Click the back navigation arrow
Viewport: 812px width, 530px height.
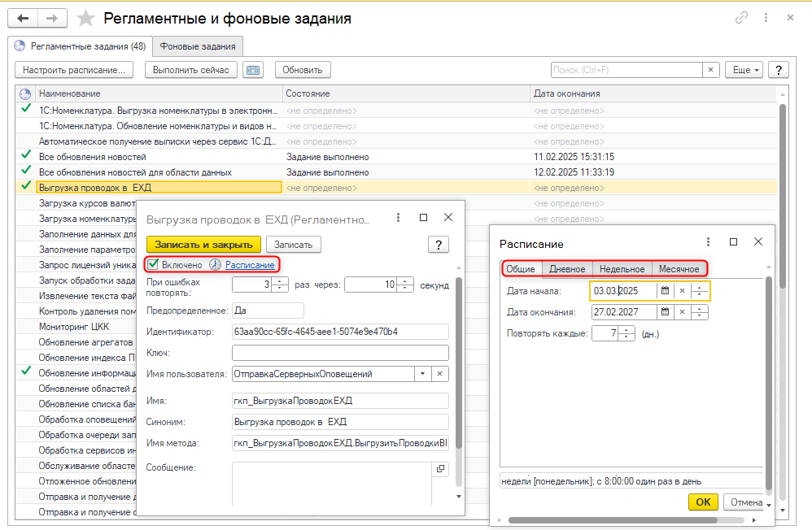[23, 18]
